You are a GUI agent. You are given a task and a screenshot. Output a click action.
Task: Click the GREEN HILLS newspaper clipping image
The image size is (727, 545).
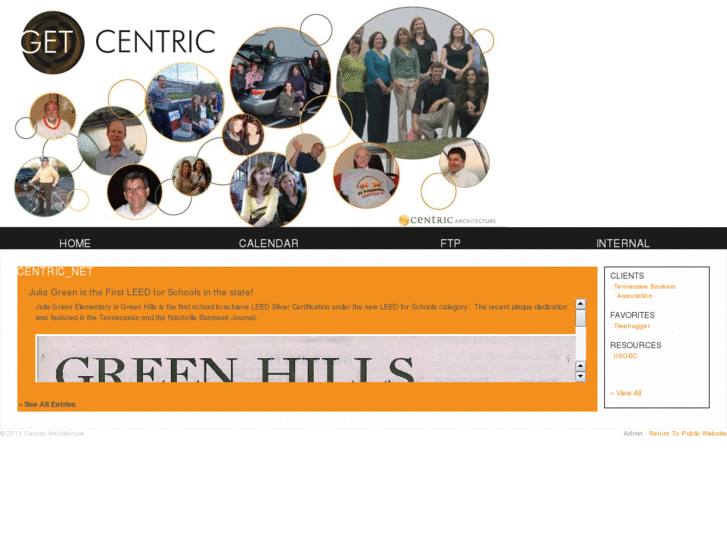tap(306, 359)
